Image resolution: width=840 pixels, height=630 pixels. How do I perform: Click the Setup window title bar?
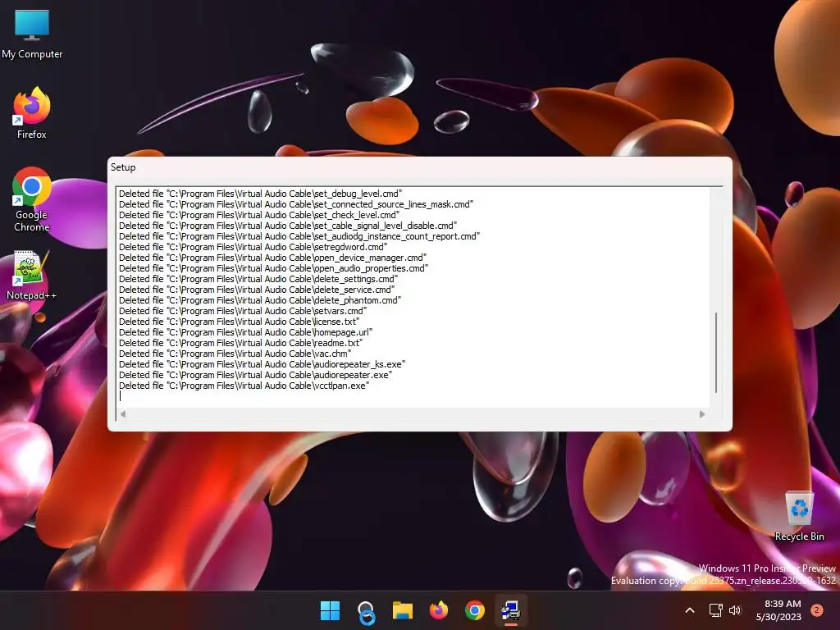click(419, 167)
